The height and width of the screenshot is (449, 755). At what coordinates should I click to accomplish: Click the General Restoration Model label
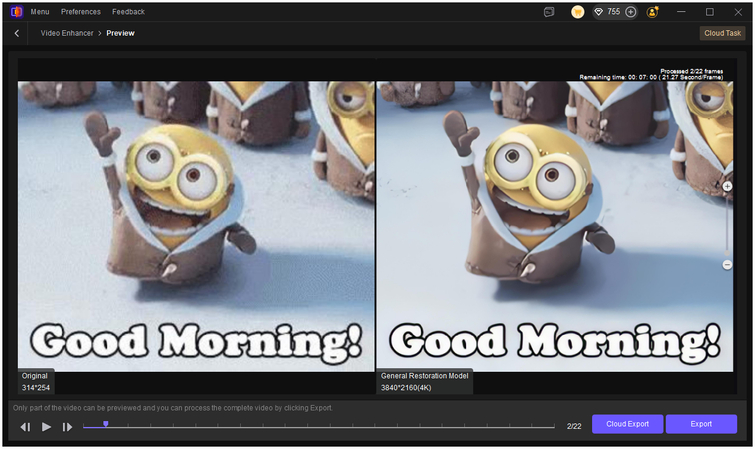pyautogui.click(x=424, y=376)
